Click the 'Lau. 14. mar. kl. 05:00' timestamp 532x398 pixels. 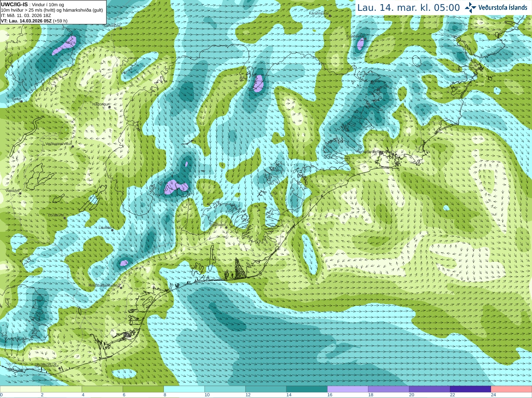click(x=409, y=8)
